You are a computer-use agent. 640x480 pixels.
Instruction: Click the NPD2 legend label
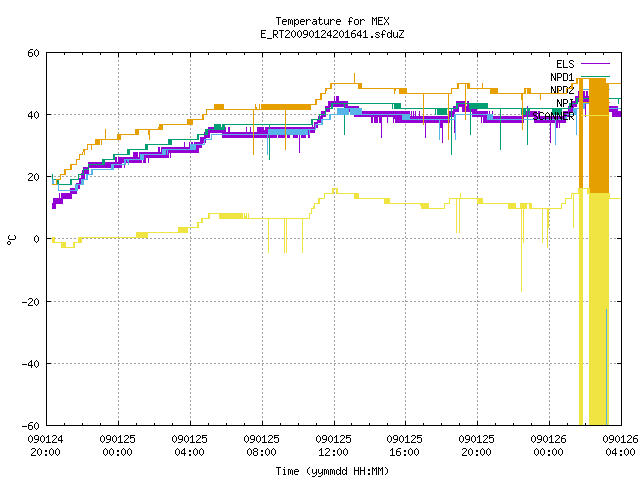tap(562, 90)
